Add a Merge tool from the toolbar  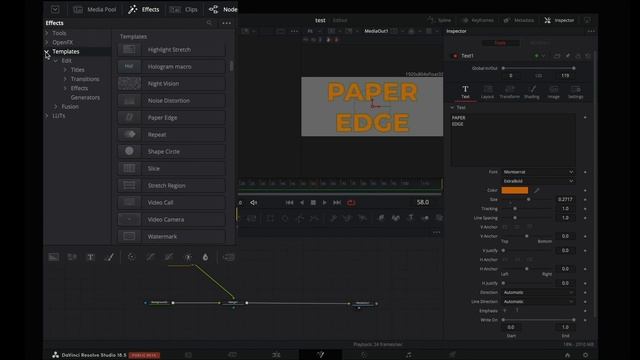click(x=229, y=257)
